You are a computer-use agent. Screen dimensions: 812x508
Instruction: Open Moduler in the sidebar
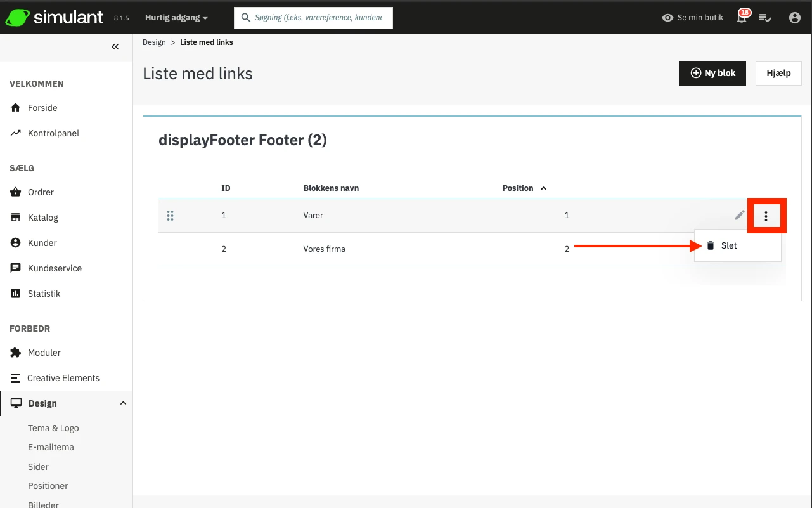(44, 353)
